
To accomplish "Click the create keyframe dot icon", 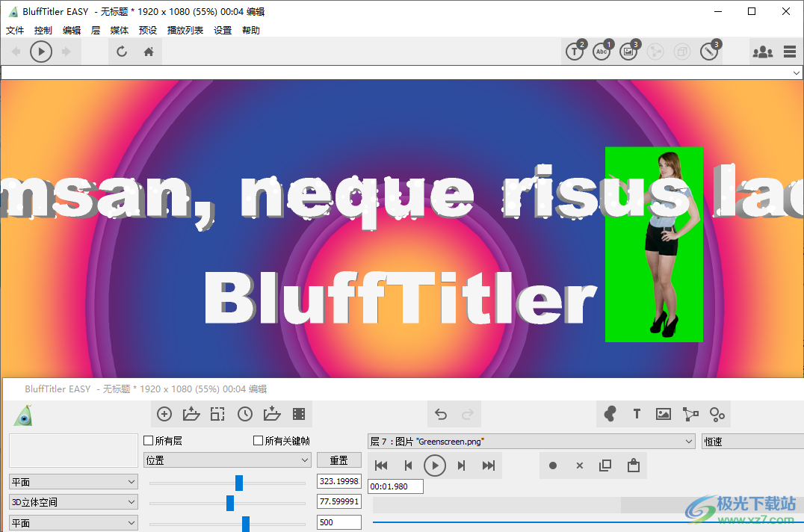I will point(553,466).
